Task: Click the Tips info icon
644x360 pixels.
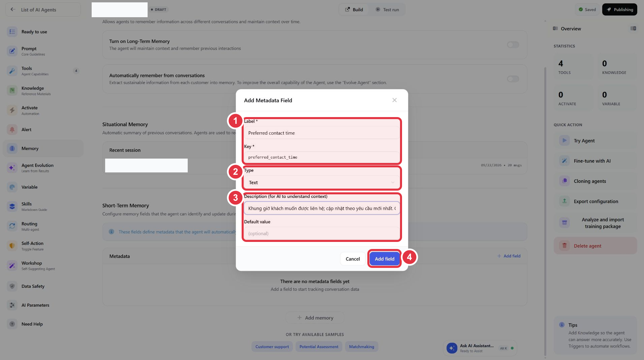Action: point(562,325)
